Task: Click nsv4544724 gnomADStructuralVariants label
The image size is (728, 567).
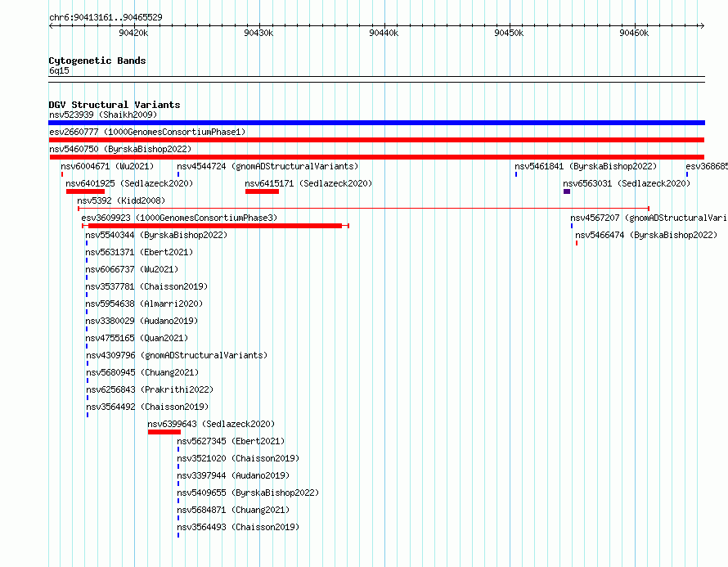Action: tap(267, 166)
